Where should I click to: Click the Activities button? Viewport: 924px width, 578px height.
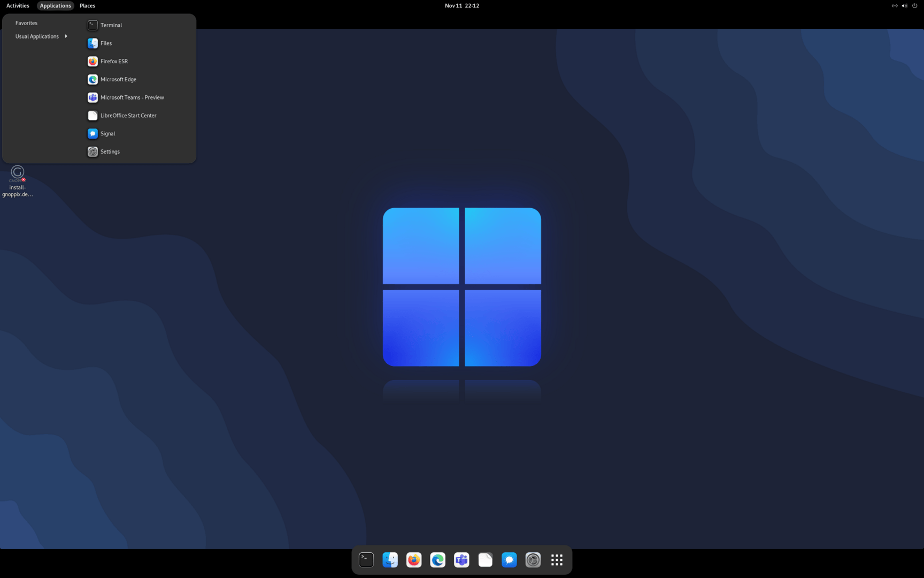coord(18,6)
